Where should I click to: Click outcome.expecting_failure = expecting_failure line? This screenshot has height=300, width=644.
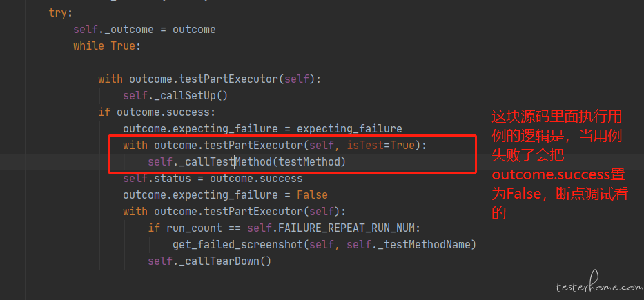262,129
